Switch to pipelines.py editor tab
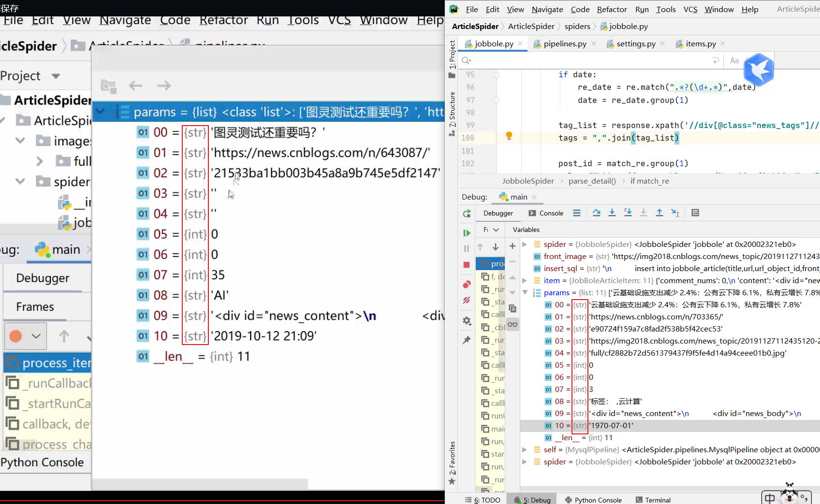 point(565,44)
